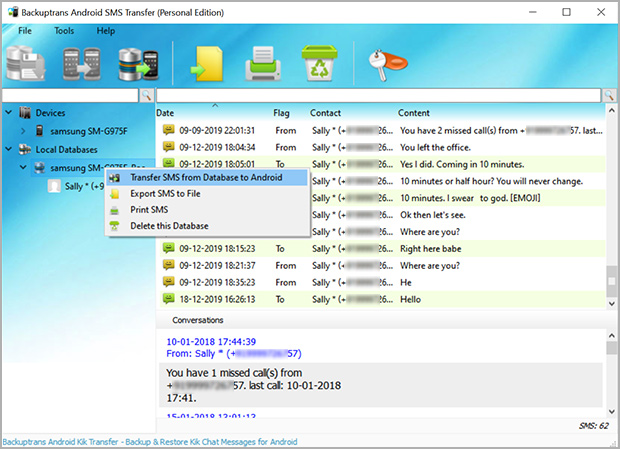Click the message list search input field

(378, 95)
